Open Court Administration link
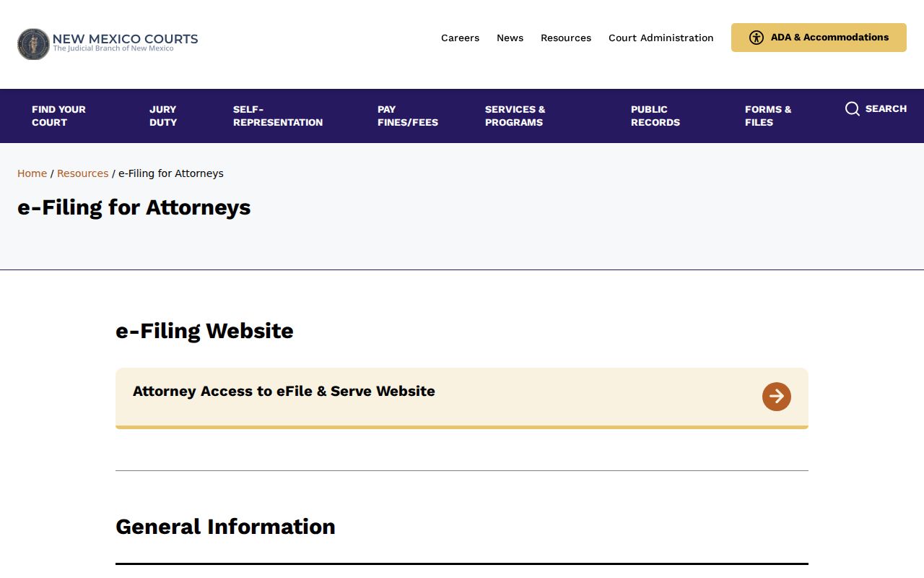The image size is (924, 578). [x=661, y=38]
